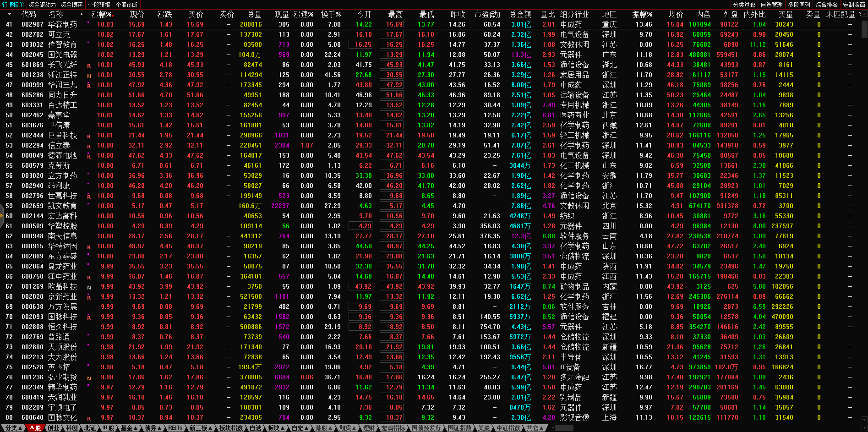Open the 板块 sector tab dropdown
Viewport: 868px width, 432px height.
point(276,428)
